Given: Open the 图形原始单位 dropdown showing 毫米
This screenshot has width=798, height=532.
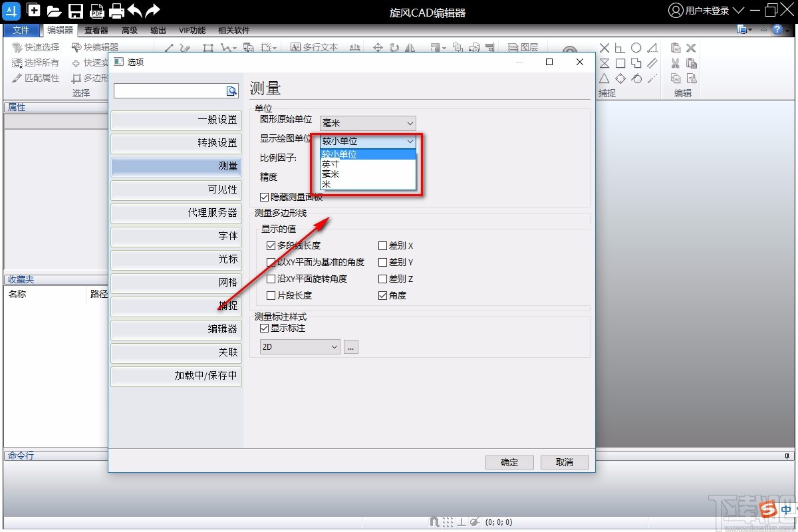Looking at the screenshot, I should 368,123.
